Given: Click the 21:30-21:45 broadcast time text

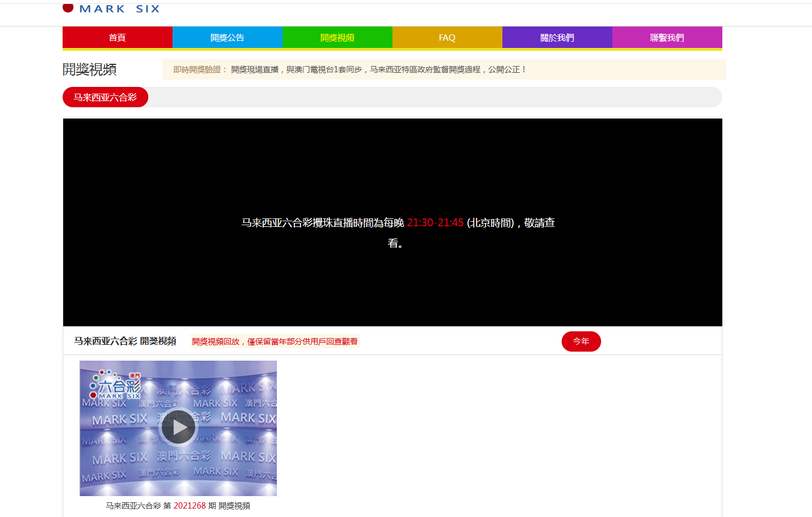Looking at the screenshot, I should [x=435, y=223].
